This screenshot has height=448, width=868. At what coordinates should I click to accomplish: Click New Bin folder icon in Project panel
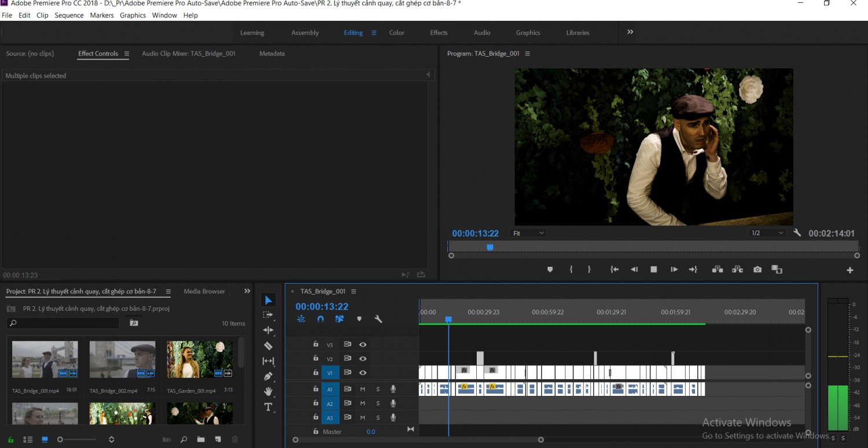200,440
